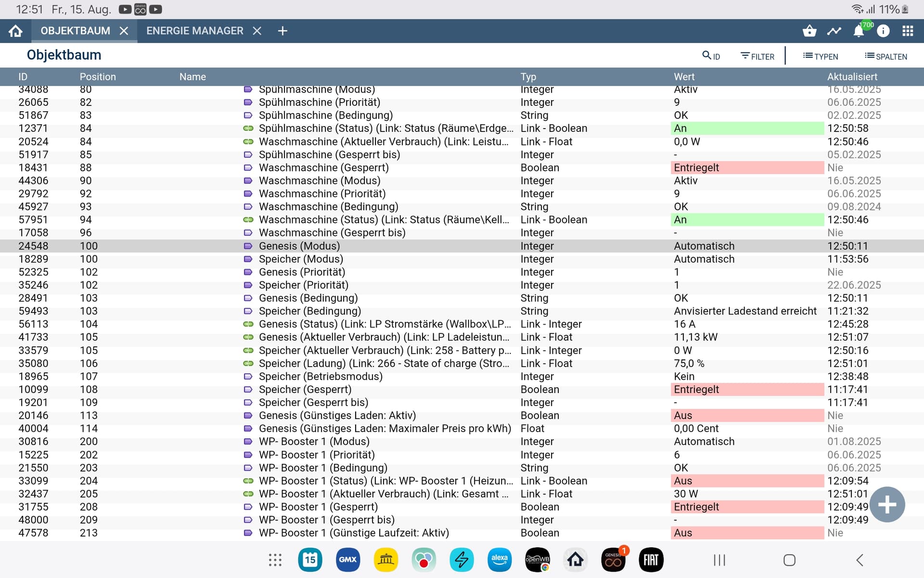Click the variable icon beside Genesis (Modus)
Image resolution: width=924 pixels, height=578 pixels.
[x=248, y=246]
